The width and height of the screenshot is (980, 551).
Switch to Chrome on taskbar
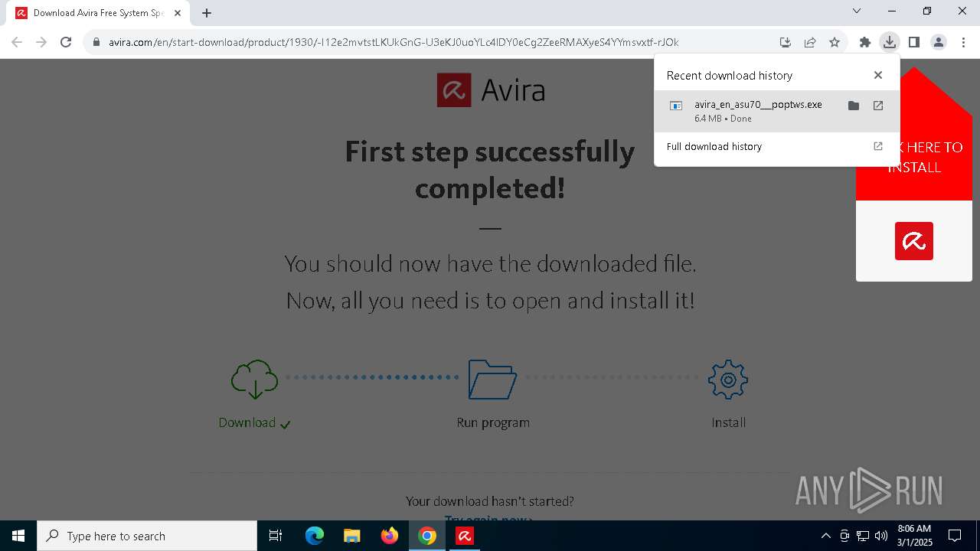427,536
